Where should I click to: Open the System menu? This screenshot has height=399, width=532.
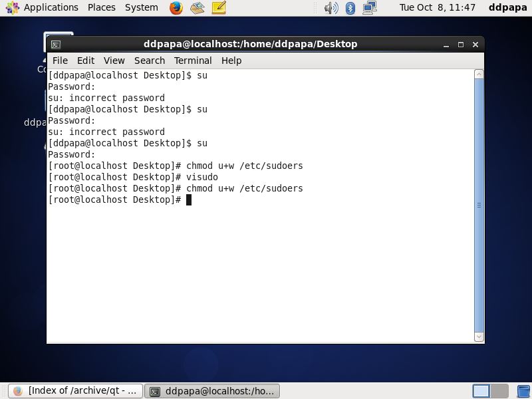tap(141, 7)
